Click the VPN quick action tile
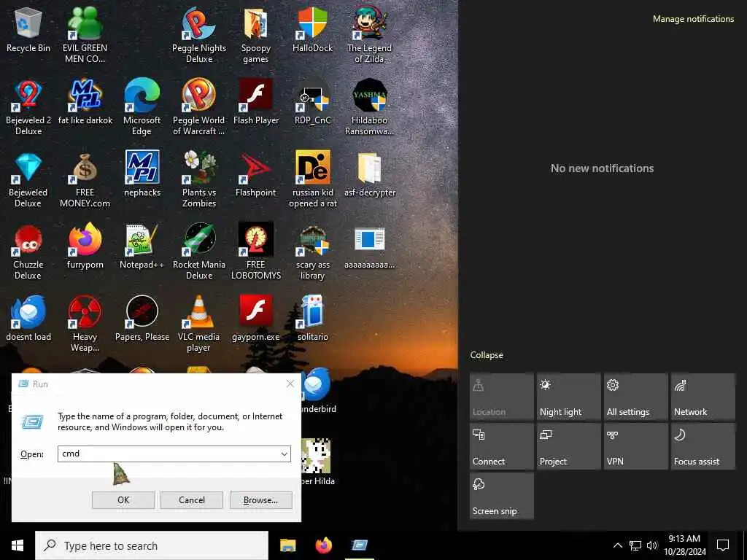The image size is (747, 560). coord(636,447)
